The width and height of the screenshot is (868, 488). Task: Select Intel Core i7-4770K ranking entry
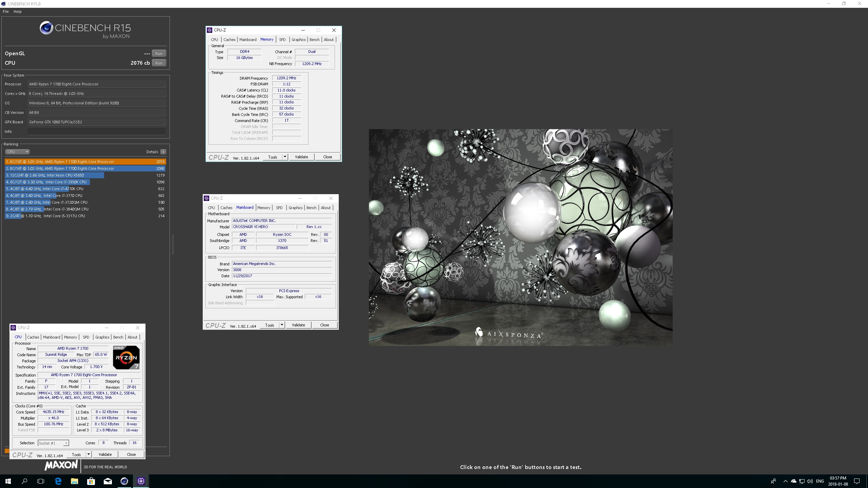pos(85,189)
